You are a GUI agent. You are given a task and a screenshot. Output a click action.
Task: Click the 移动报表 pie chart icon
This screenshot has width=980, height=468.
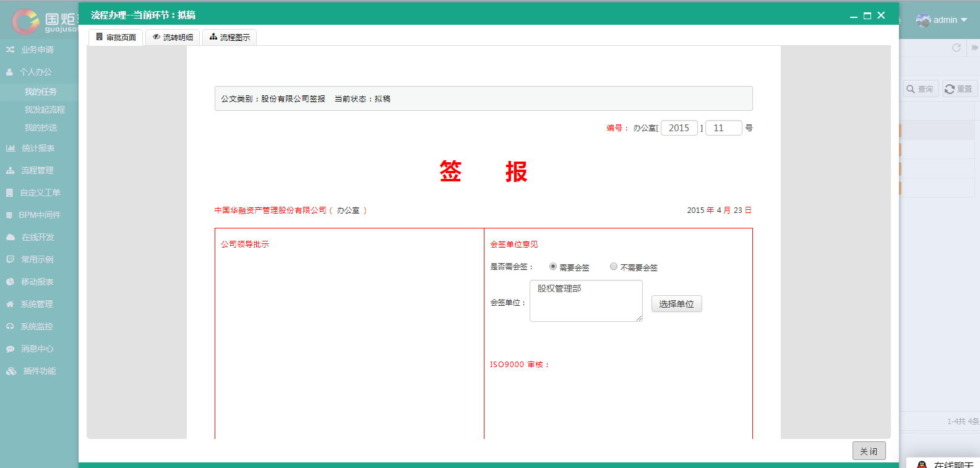[x=10, y=282]
